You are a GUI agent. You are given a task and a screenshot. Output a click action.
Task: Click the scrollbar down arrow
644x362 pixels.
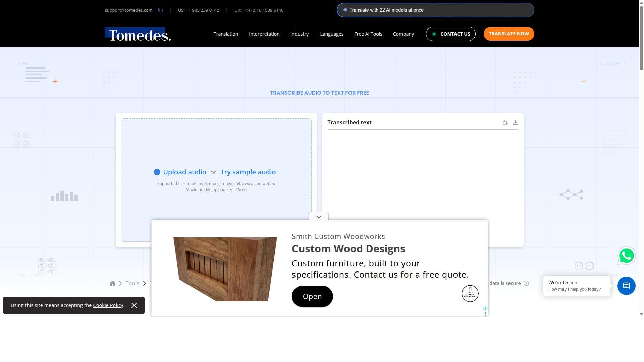[x=641, y=314]
